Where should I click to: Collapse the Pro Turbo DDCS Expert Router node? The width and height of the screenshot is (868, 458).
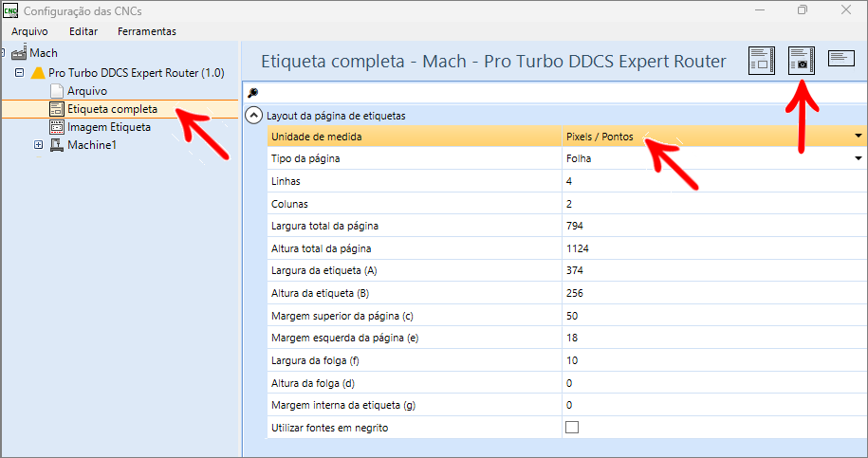click(x=19, y=72)
